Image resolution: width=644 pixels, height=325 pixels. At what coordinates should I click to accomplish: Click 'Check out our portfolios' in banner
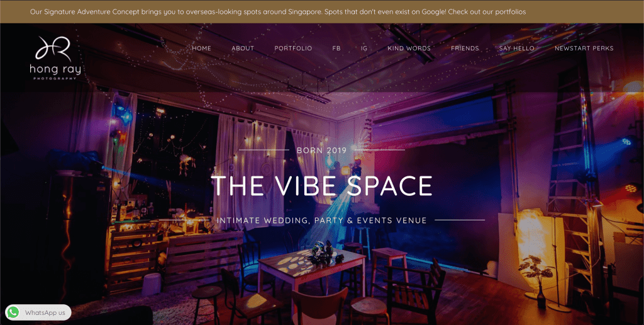tap(487, 11)
